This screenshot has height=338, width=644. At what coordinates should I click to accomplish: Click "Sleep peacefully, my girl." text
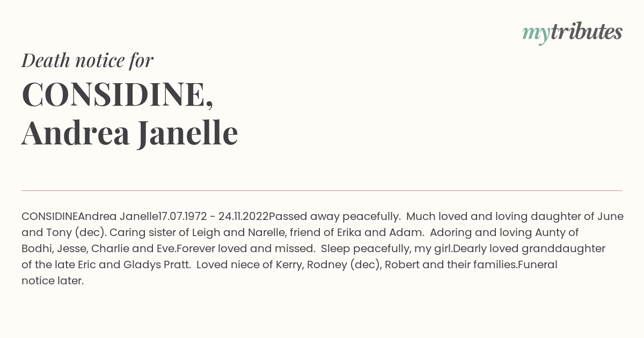click(x=387, y=249)
